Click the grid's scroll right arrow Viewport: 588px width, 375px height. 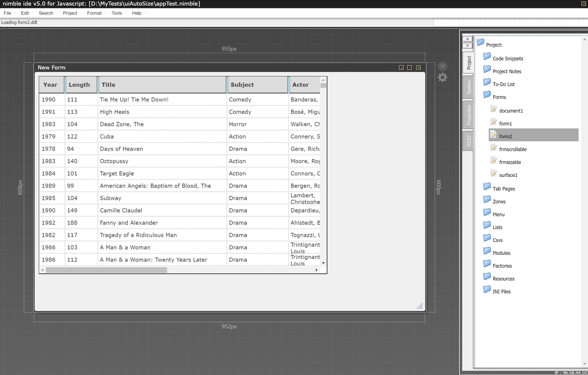point(317,270)
